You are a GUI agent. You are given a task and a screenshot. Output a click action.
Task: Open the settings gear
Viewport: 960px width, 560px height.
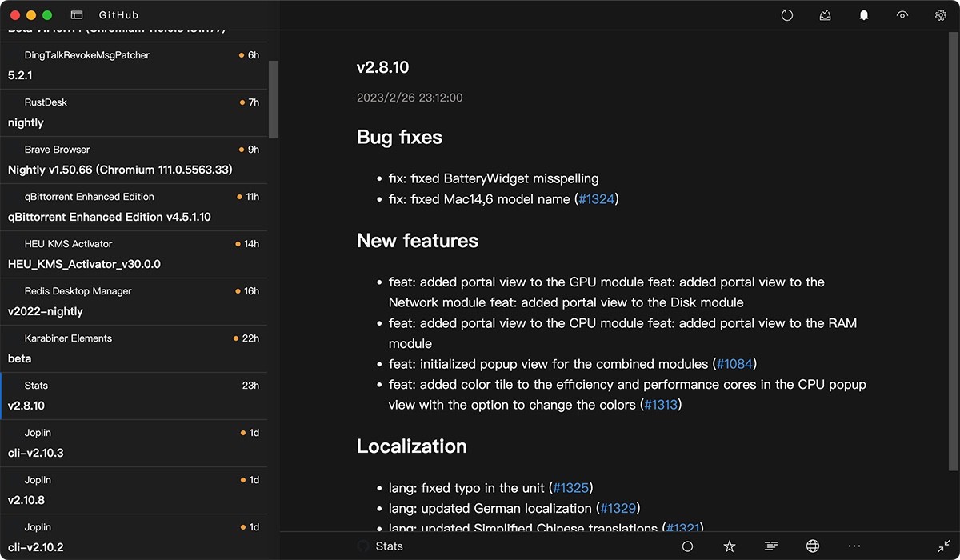coord(941,15)
